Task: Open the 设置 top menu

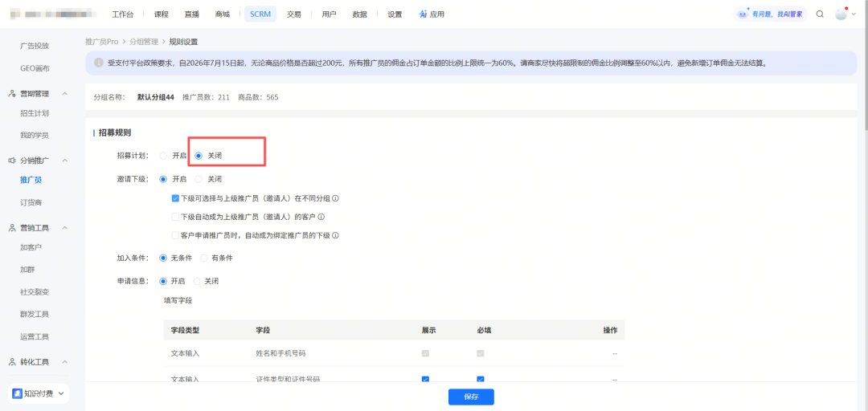Action: pos(395,14)
